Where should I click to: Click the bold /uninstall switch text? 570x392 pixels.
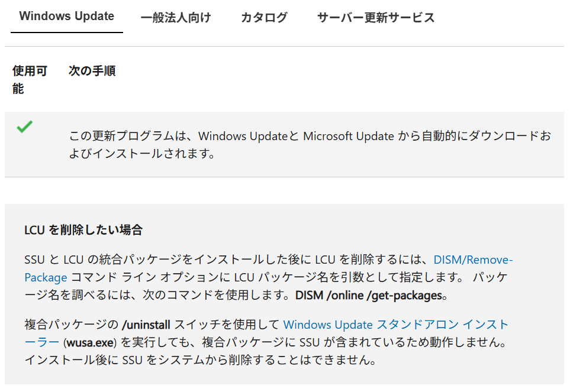146,325
